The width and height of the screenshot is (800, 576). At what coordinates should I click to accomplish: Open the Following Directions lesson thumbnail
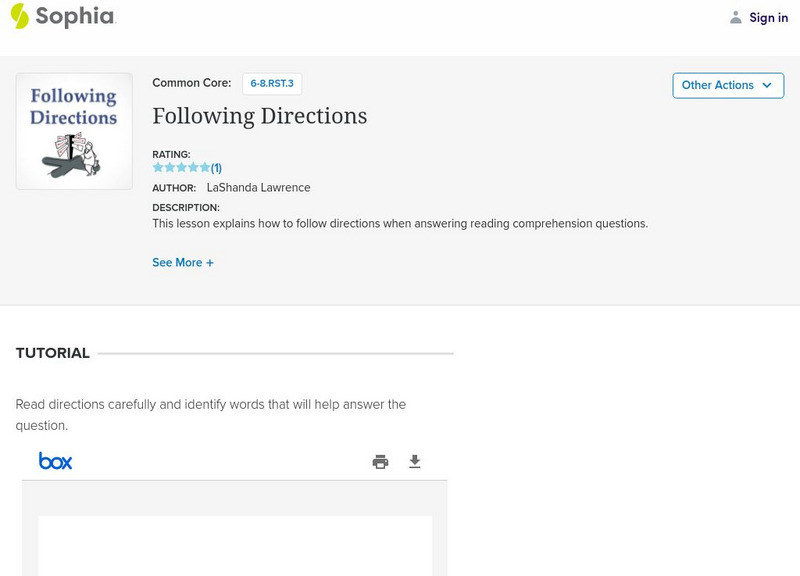pyautogui.click(x=74, y=131)
